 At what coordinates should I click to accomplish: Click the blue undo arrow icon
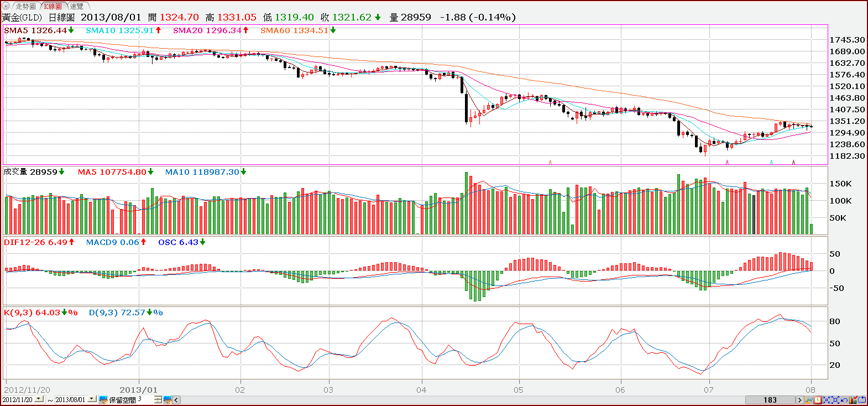click(x=844, y=400)
